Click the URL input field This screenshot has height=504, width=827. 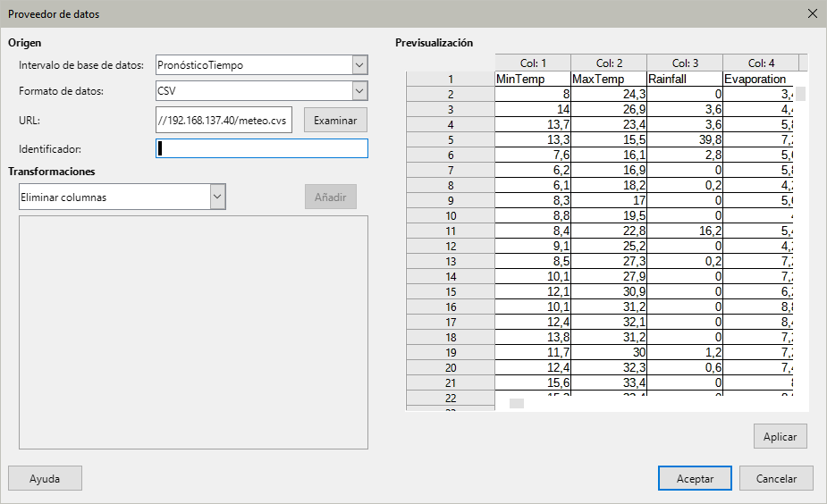tap(224, 121)
